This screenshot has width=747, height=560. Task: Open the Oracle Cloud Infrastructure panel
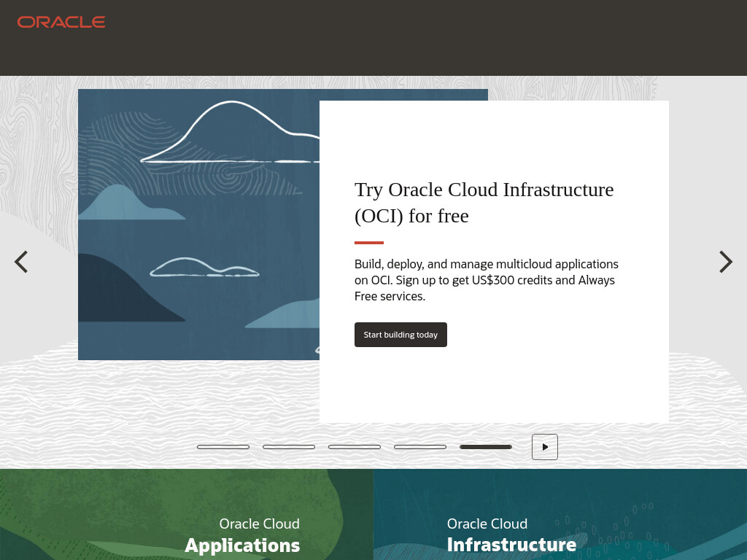[x=560, y=514]
